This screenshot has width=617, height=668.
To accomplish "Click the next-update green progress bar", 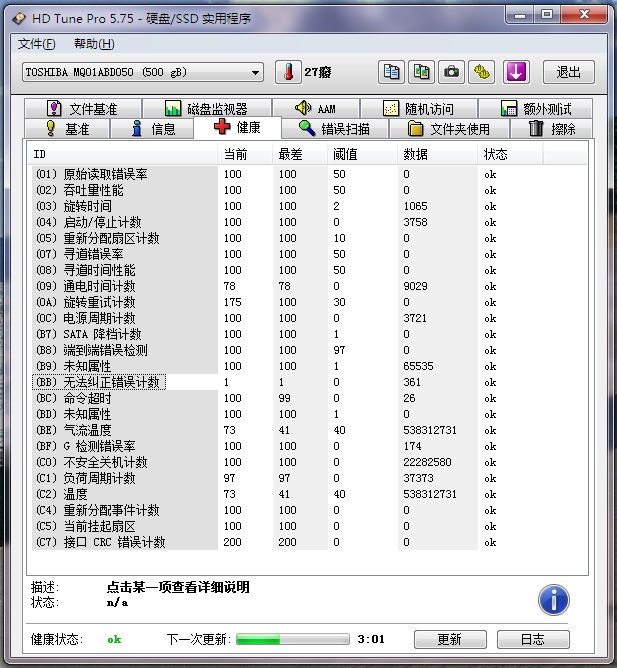I will (293, 639).
